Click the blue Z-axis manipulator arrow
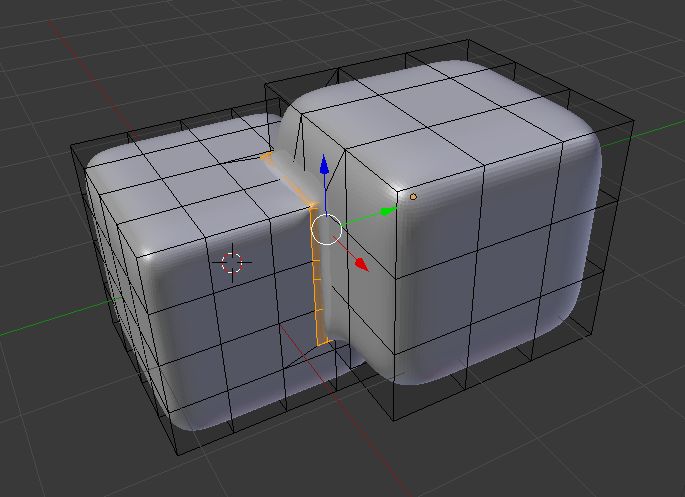 pos(324,165)
